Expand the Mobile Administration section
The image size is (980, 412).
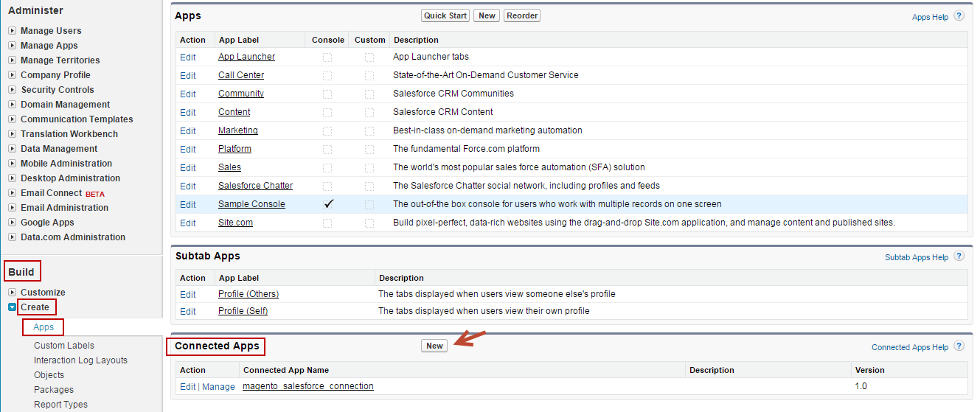coord(13,164)
